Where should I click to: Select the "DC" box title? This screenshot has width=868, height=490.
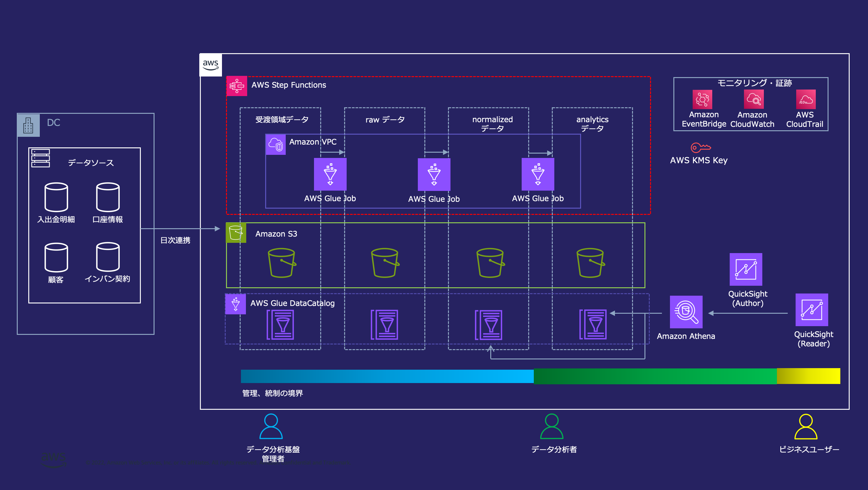point(53,123)
